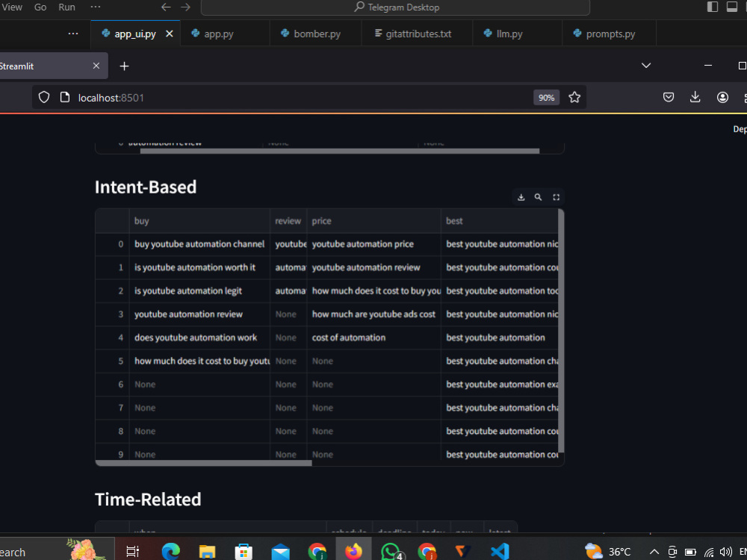Sort by the review column header
Viewport: 747px width, 560px height.
[x=288, y=221]
